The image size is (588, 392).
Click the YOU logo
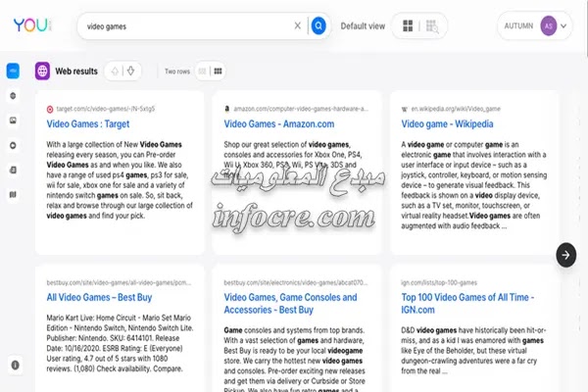[32, 25]
